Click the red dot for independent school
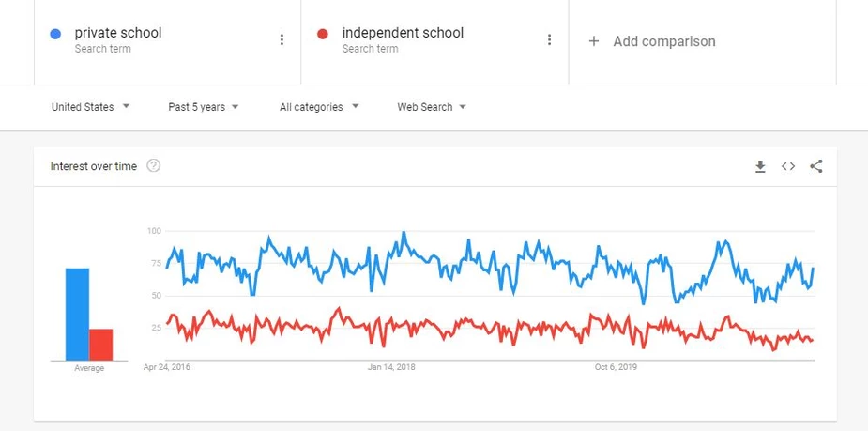Viewport: 868px width, 431px height. point(323,35)
